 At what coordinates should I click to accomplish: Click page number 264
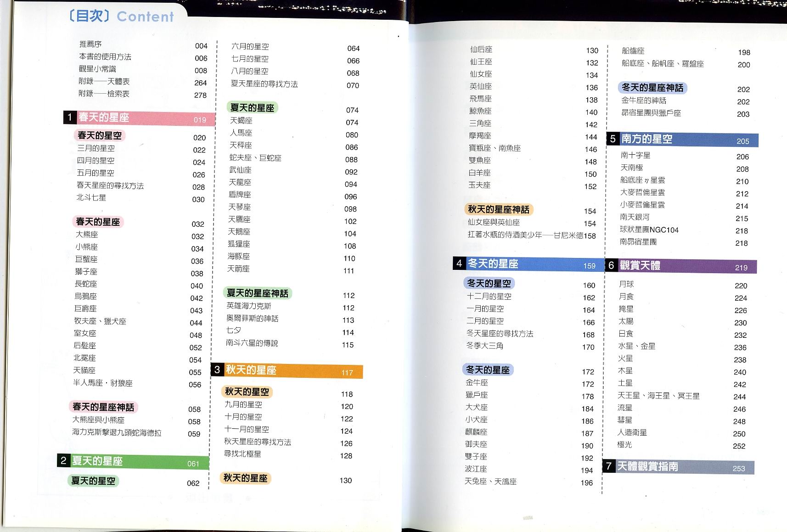[201, 83]
